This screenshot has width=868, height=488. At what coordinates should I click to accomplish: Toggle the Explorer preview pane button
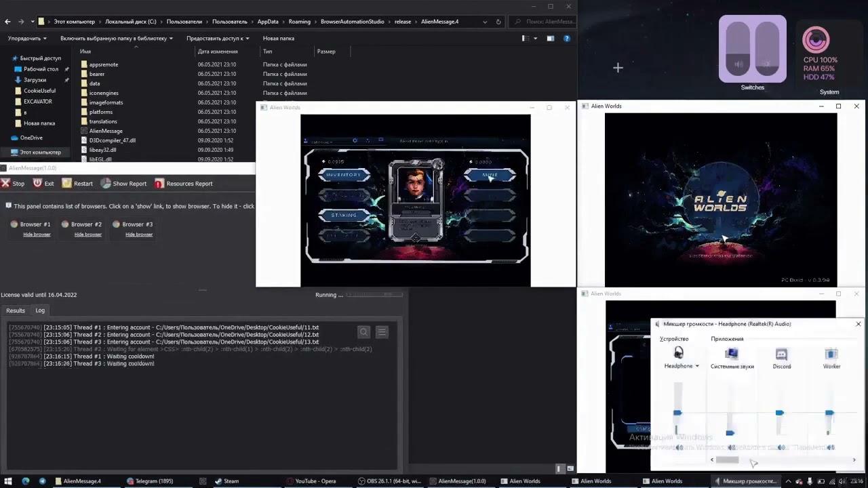pyautogui.click(x=551, y=39)
